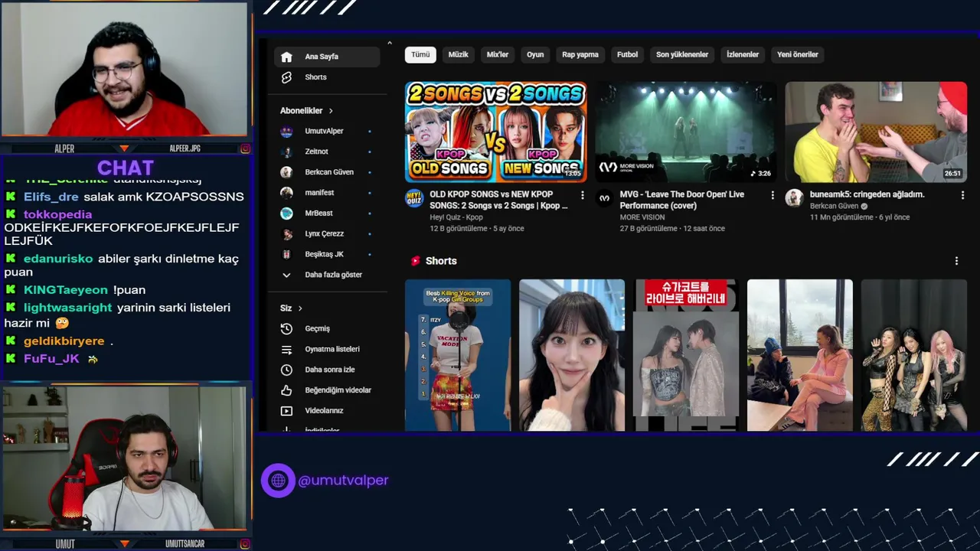Viewport: 980px width, 551px height.
Task: Open Hey! Quiz - Kpop channel name
Action: (x=456, y=217)
